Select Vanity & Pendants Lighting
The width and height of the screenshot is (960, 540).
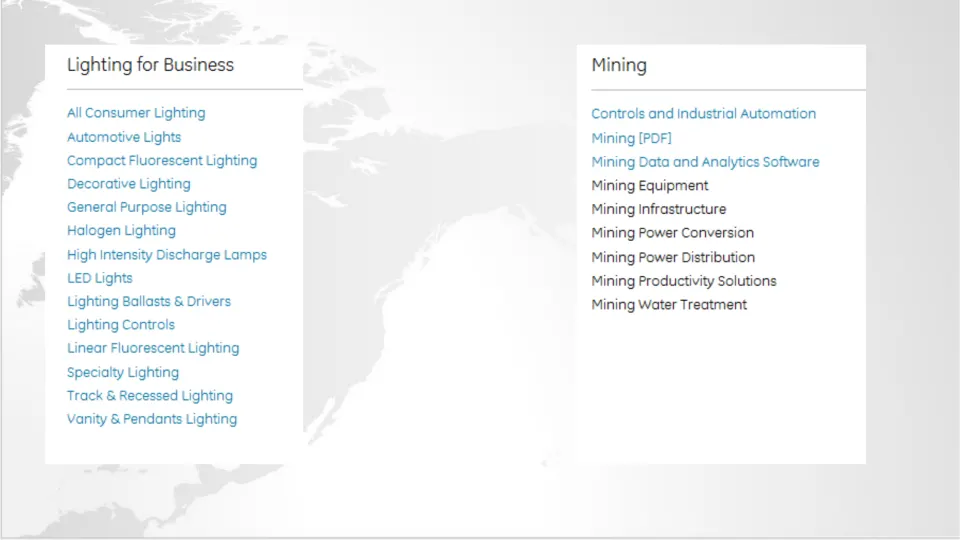point(152,419)
